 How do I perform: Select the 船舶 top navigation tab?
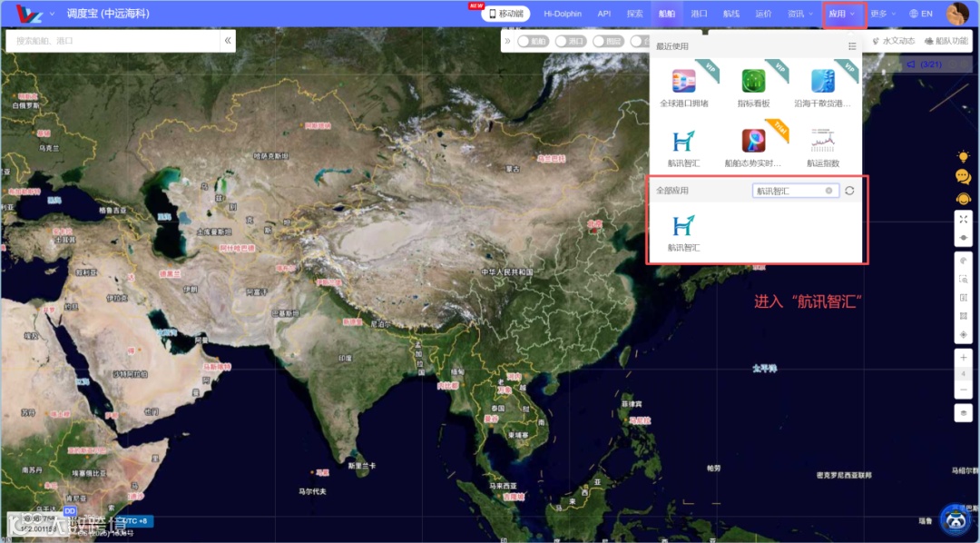tap(667, 14)
